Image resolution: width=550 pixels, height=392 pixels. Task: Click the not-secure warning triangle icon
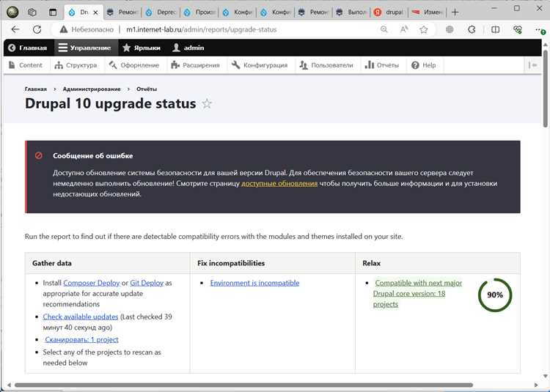click(64, 29)
